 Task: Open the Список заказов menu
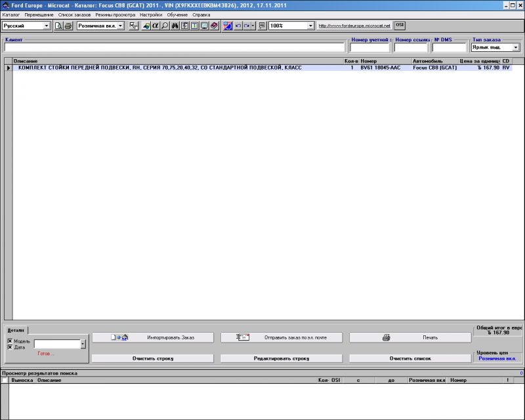74,14
